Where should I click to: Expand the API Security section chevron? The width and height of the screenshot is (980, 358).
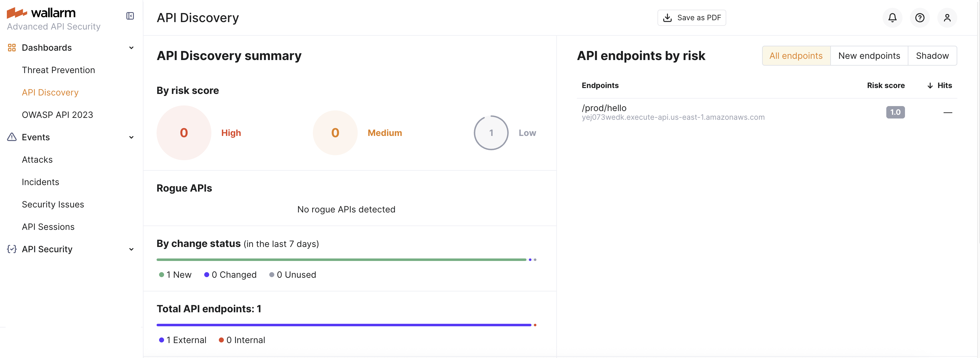(131, 249)
